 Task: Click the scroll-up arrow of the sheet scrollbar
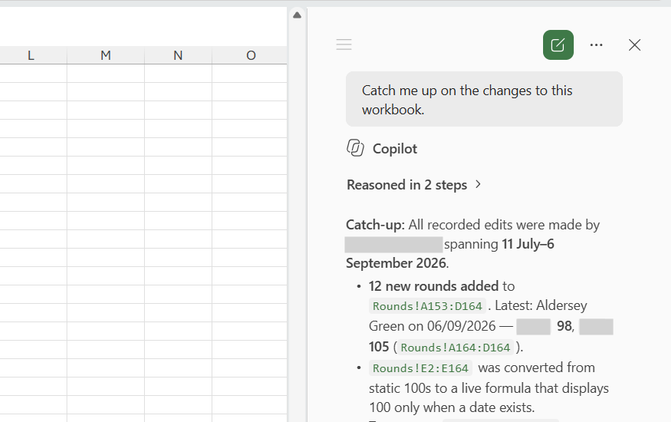pos(297,15)
